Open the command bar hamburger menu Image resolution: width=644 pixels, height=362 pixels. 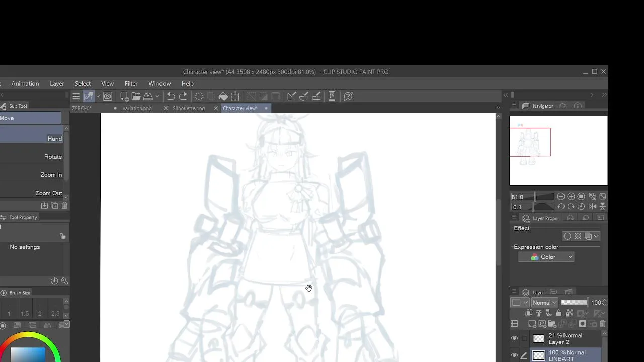(x=76, y=96)
